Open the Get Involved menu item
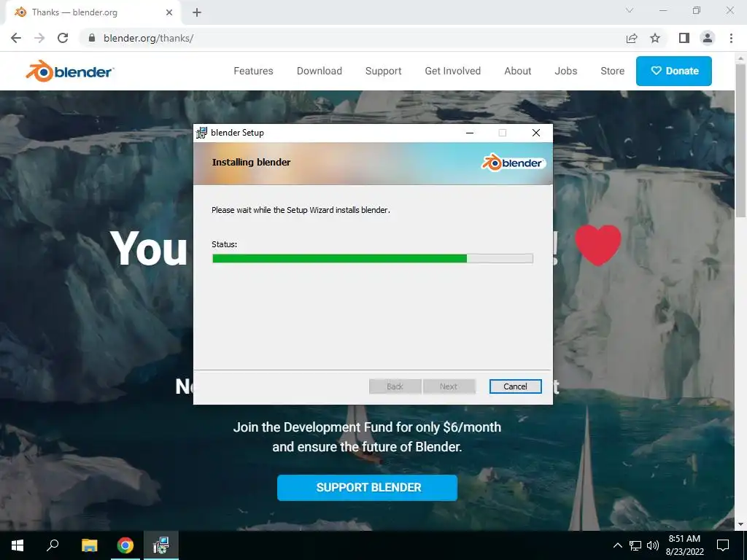Image resolution: width=747 pixels, height=560 pixels. 452,71
